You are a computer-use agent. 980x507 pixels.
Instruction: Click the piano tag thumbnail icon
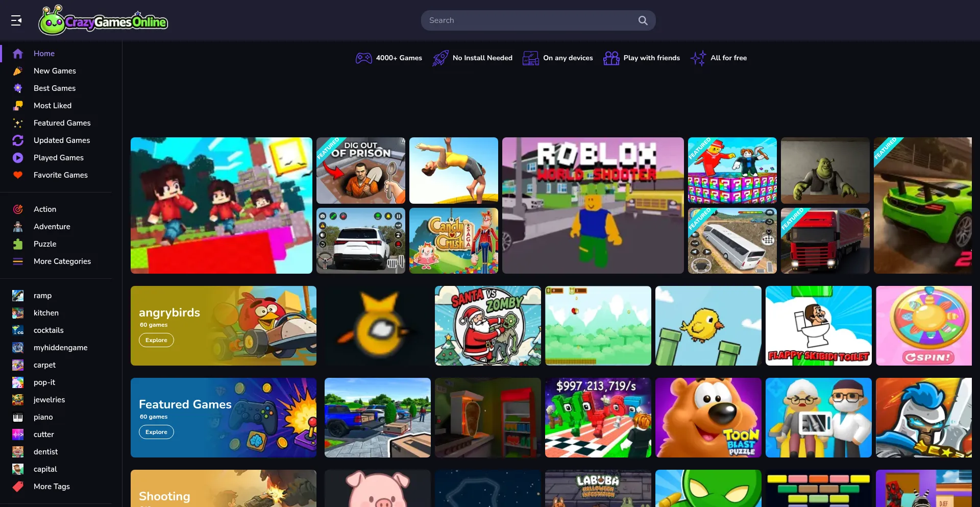tap(18, 417)
